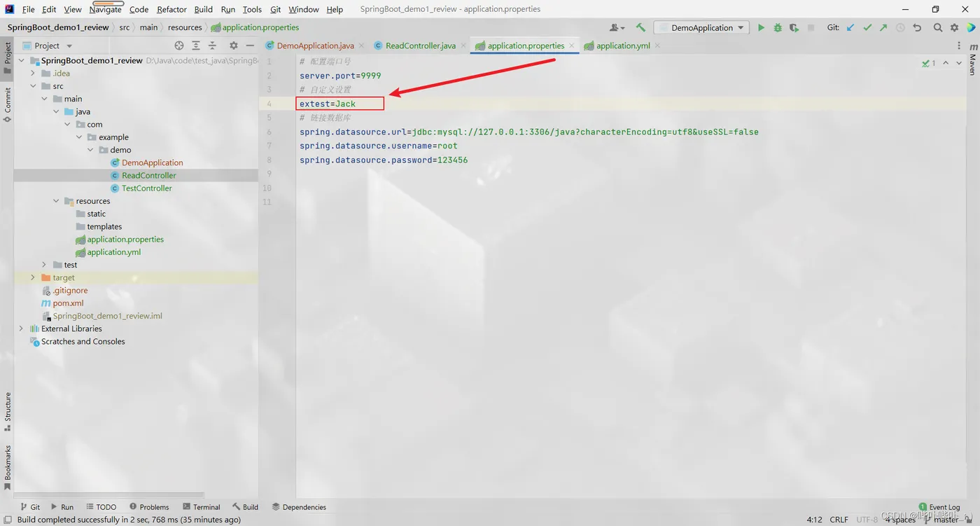Open editor tabs more-options menu
The height and width of the screenshot is (526, 980).
[959, 46]
